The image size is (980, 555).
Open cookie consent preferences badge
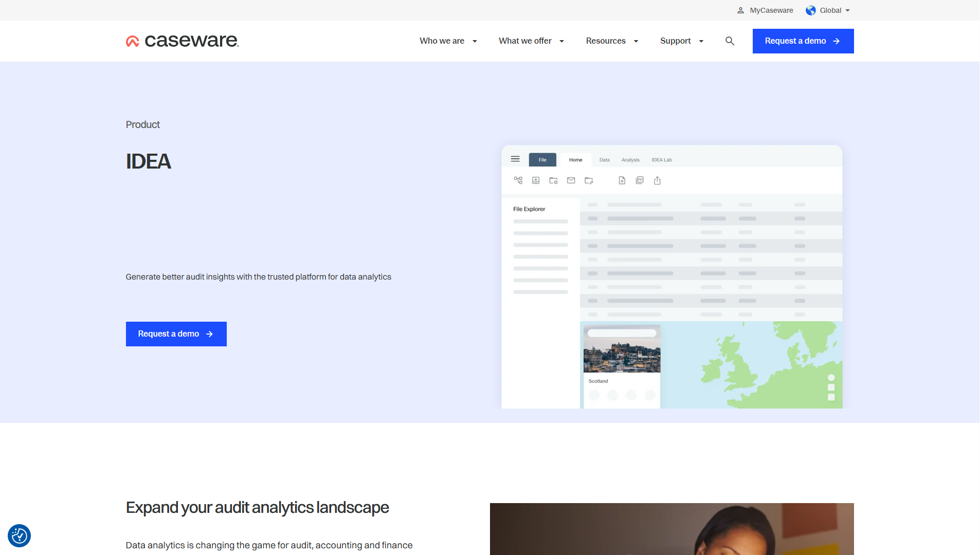point(20,536)
